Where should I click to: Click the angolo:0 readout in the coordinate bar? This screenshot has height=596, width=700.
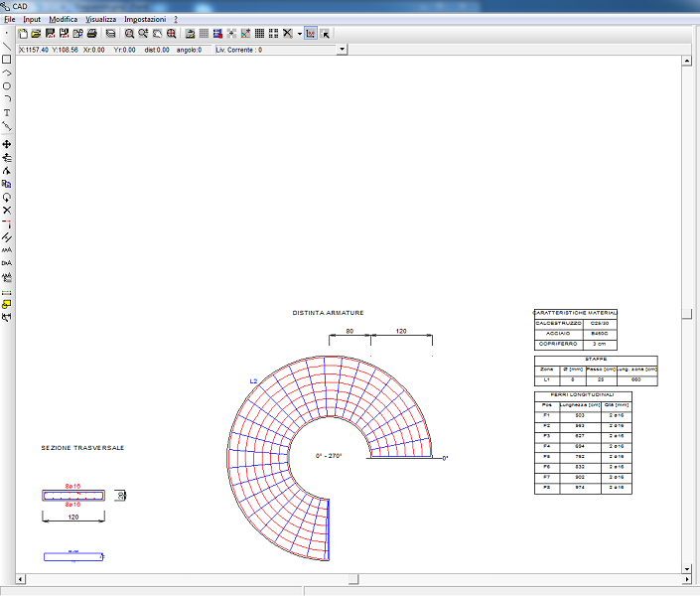pyautogui.click(x=189, y=50)
